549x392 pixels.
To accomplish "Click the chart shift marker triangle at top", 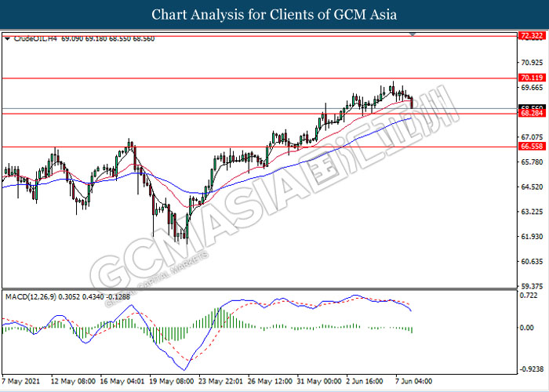I will [x=413, y=34].
